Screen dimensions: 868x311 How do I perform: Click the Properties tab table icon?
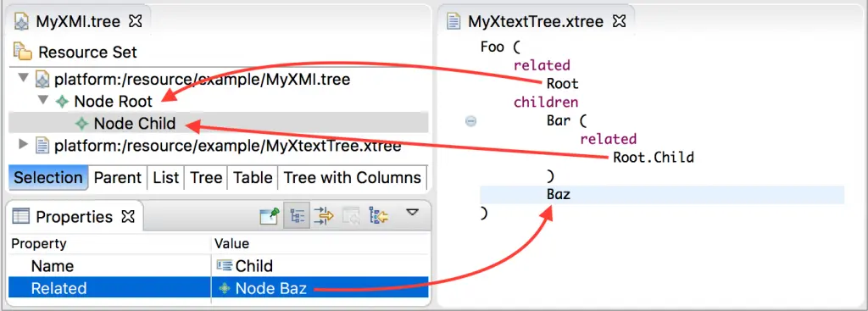pos(21,216)
